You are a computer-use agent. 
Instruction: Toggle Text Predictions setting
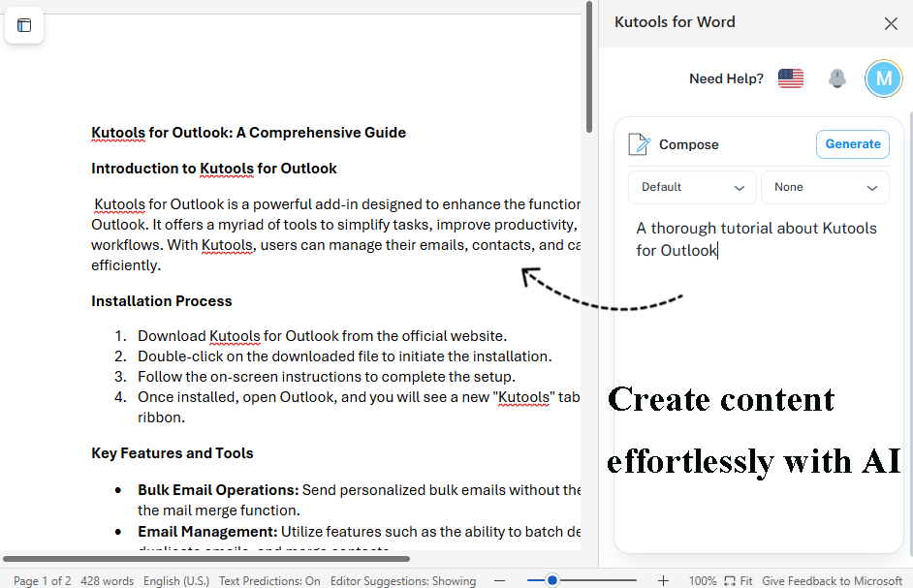(268, 580)
